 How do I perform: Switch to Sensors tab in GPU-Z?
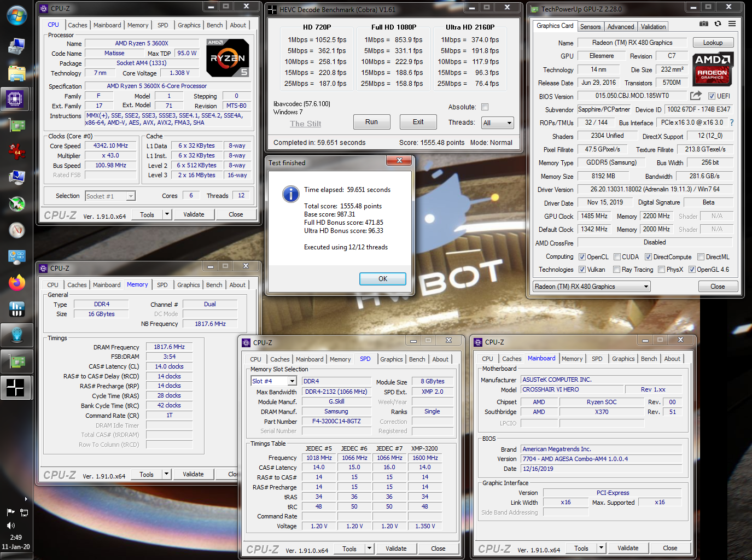coord(590,26)
